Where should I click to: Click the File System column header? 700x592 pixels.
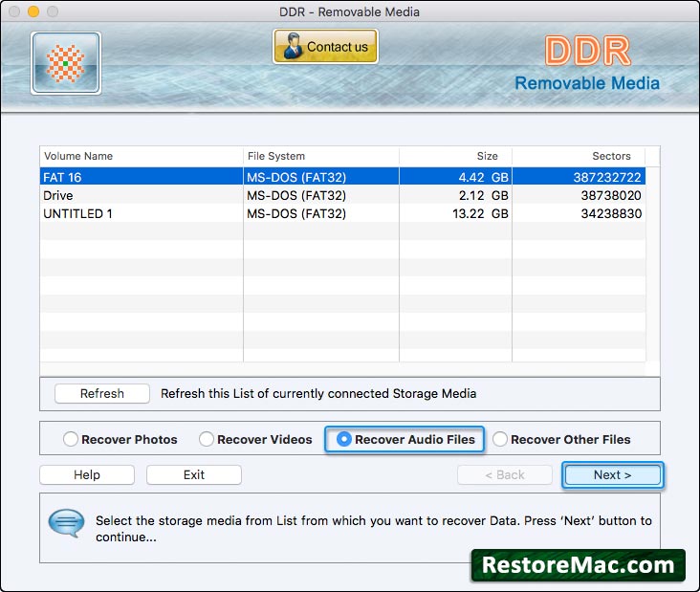click(x=321, y=156)
